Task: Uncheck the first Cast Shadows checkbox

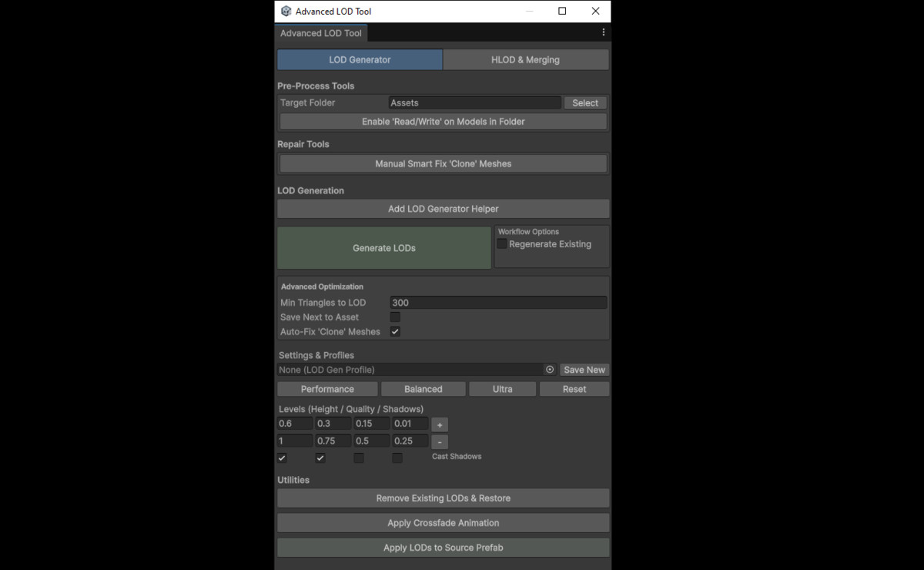Action: click(281, 458)
